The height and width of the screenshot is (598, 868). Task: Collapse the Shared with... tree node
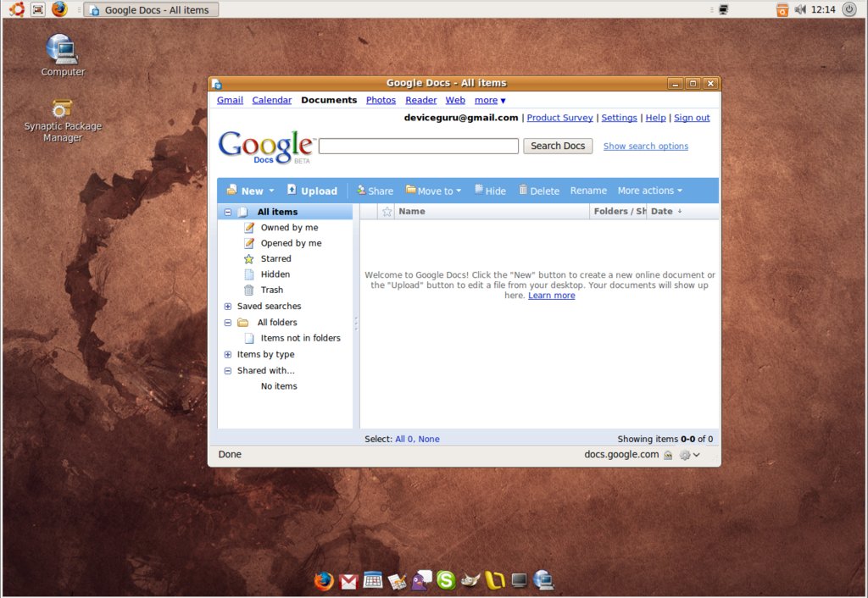coord(227,371)
